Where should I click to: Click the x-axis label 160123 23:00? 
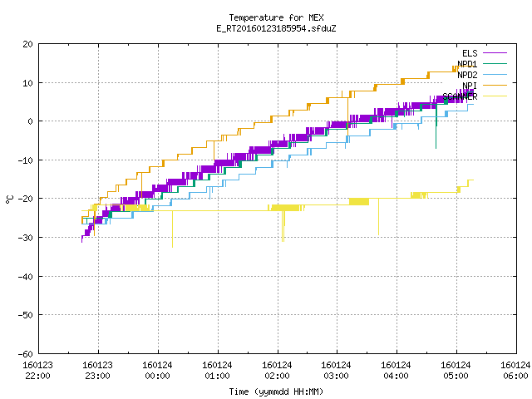[97, 371]
